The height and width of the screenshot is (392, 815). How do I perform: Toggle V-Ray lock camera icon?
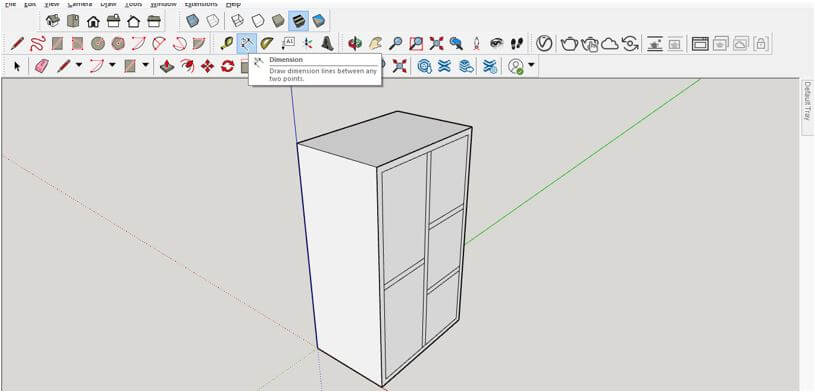pyautogui.click(x=761, y=44)
